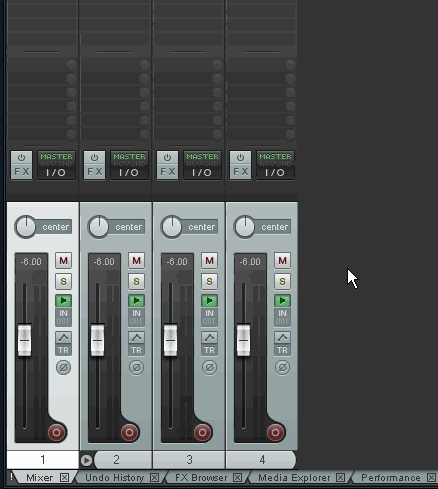
Task: Click the volume fader of track 4
Action: [x=243, y=340]
